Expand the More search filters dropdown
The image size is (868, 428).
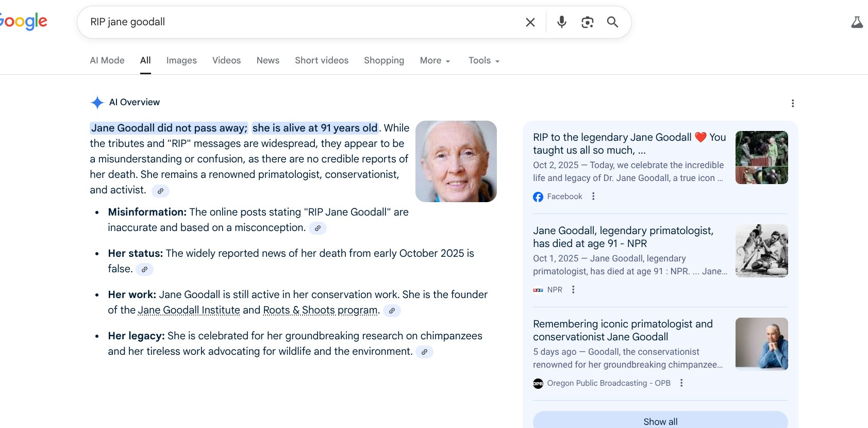point(435,60)
